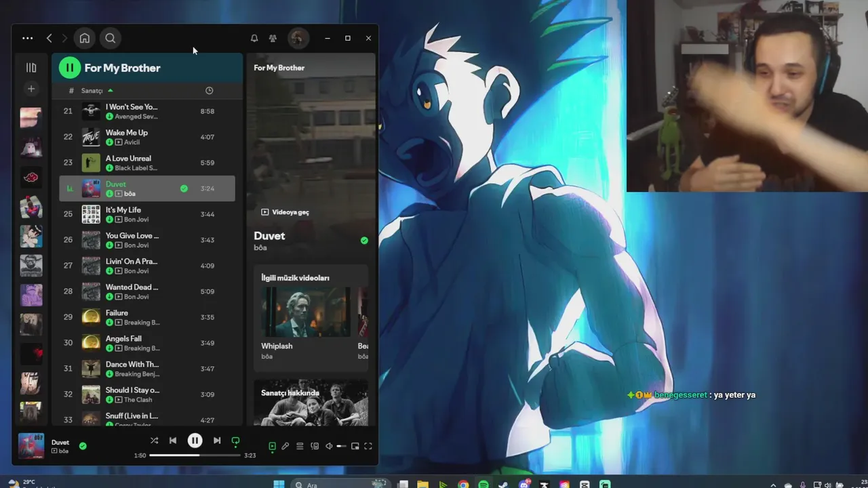Open the Spotify three-dots menu
Viewport: 868px width, 488px height.
pos(27,39)
